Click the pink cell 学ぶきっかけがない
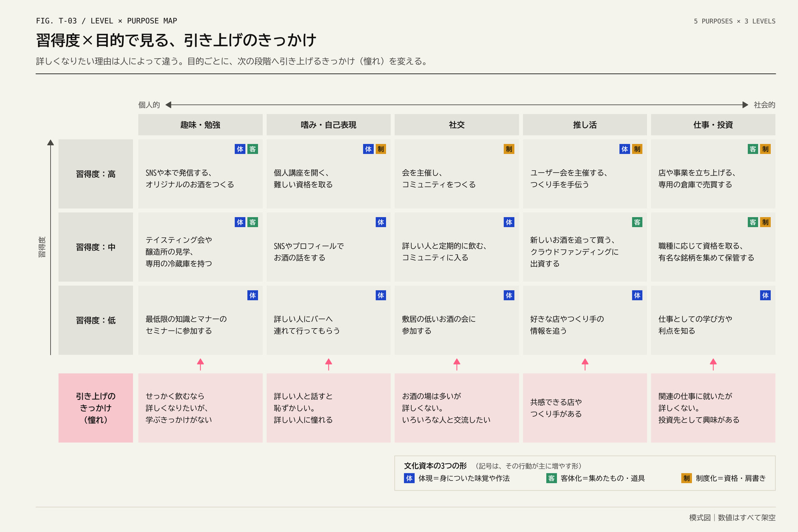Image resolution: width=798 pixels, height=532 pixels. (x=200, y=408)
